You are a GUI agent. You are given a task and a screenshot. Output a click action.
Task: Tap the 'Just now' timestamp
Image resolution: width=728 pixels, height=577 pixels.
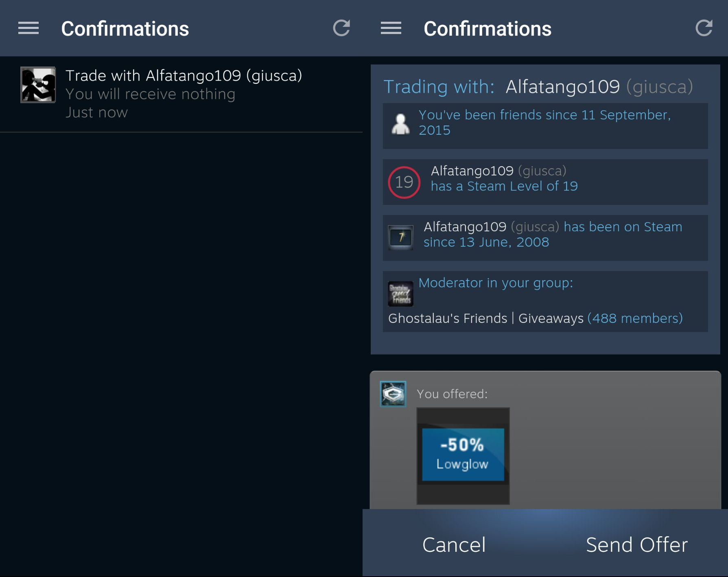pos(96,112)
